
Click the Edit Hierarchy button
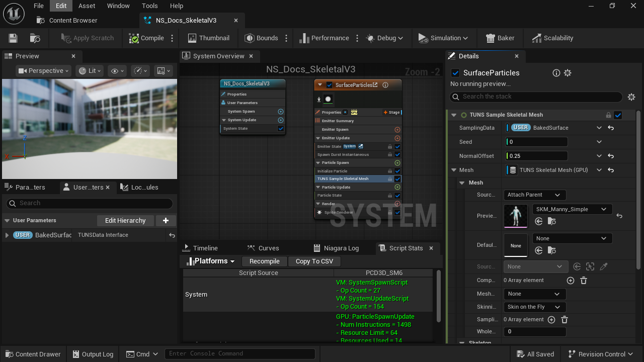pos(125,221)
